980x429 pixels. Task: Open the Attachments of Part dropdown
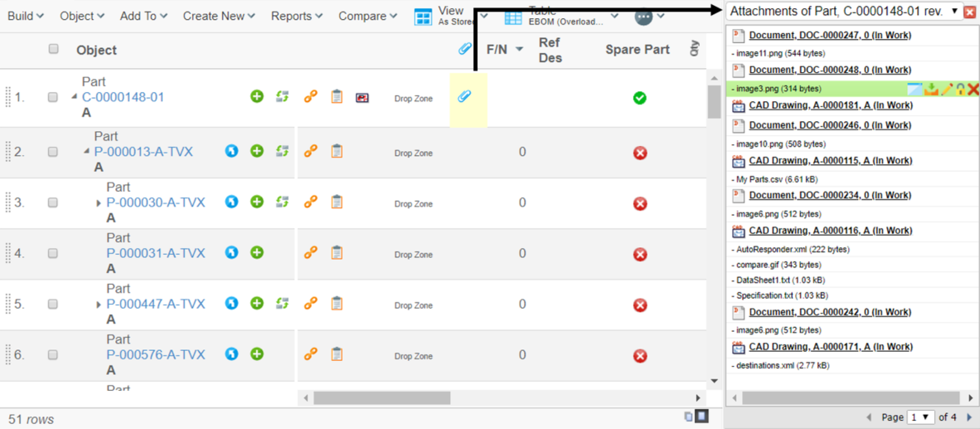click(x=955, y=12)
